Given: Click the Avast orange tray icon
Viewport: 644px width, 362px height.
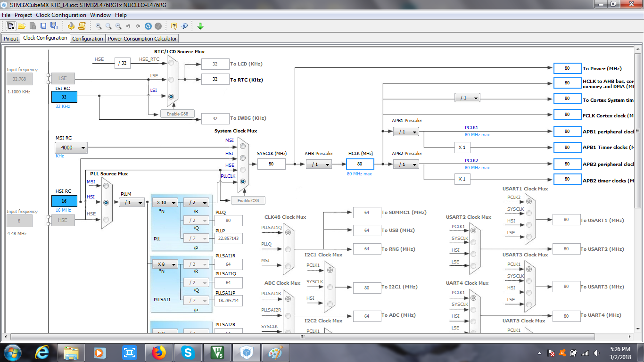Looking at the screenshot, I should coord(562,353).
